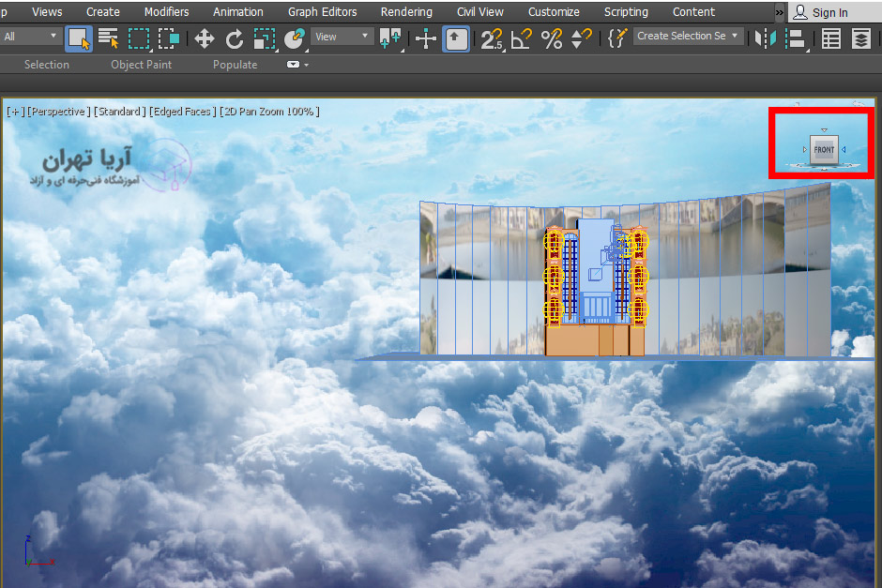Choose the Select and Move tool
This screenshot has height=588, width=882.
point(204,38)
